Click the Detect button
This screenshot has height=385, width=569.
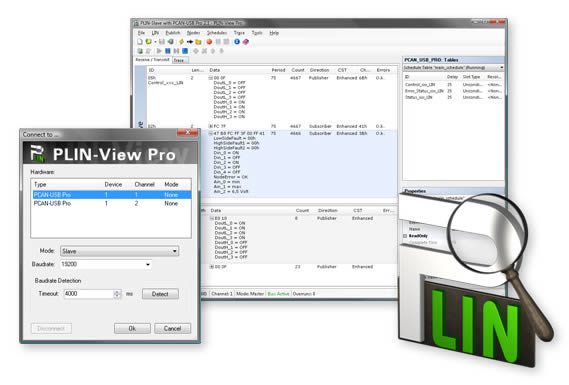(x=160, y=294)
